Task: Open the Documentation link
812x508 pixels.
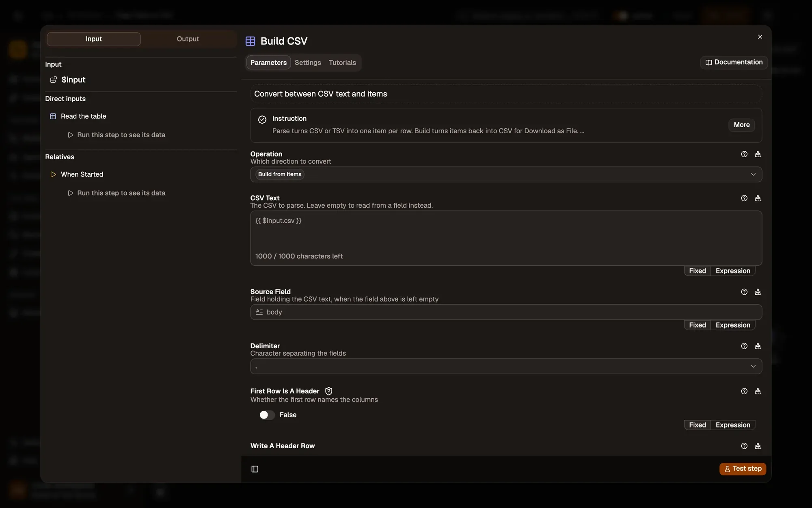Action: click(734, 62)
